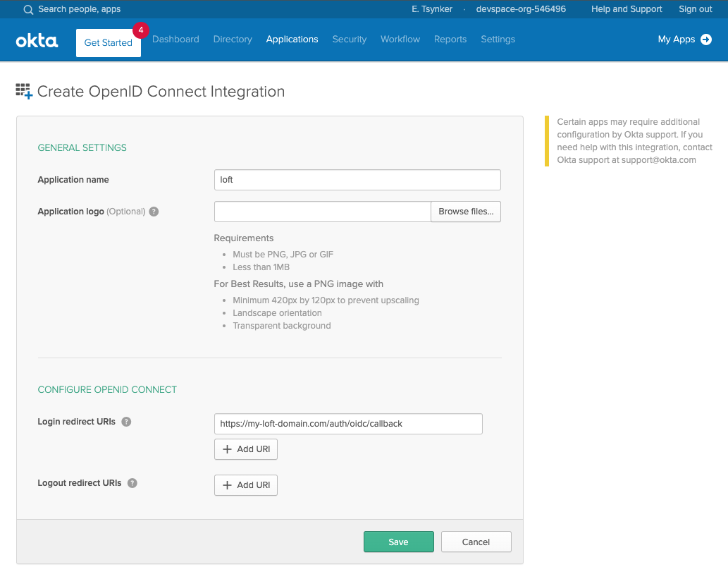Navigate to the Reports section
The image size is (728, 579).
point(450,39)
